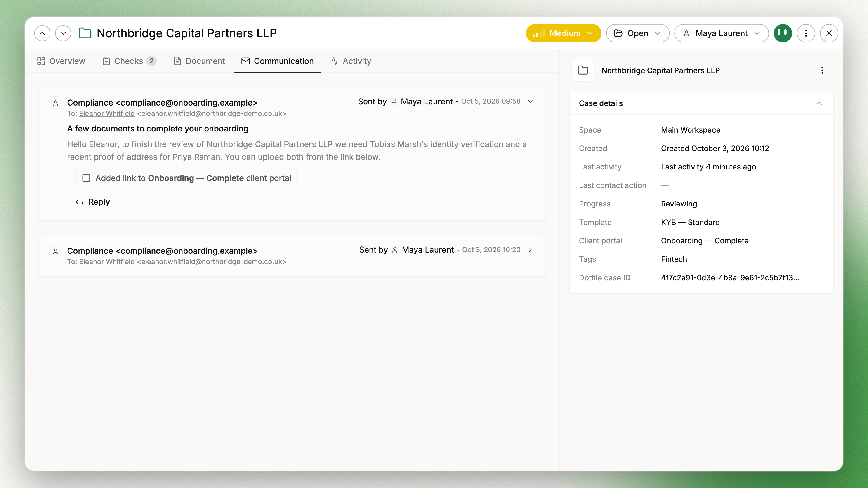The width and height of the screenshot is (868, 488).
Task: Click the 'Oct 5, 2026 09:58' timestamp
Action: tap(491, 101)
